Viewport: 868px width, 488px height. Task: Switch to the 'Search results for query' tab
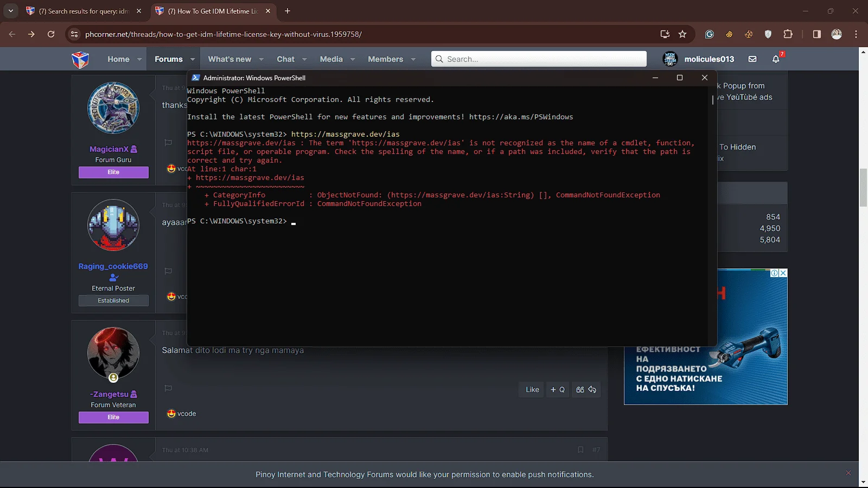click(84, 11)
